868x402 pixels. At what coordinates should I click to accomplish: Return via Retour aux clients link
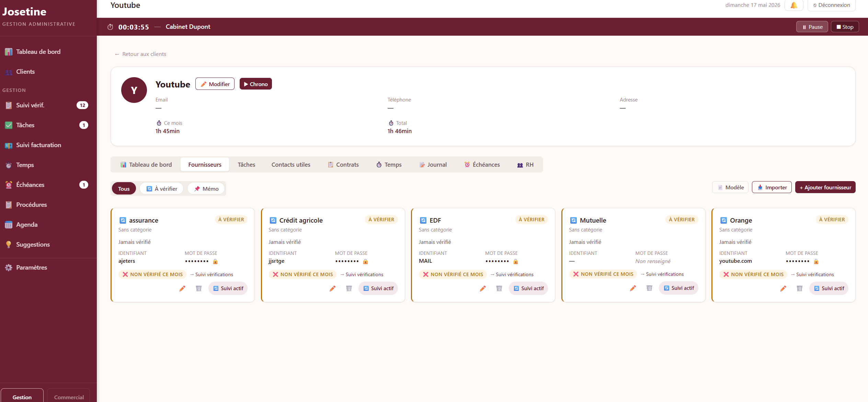click(x=140, y=54)
